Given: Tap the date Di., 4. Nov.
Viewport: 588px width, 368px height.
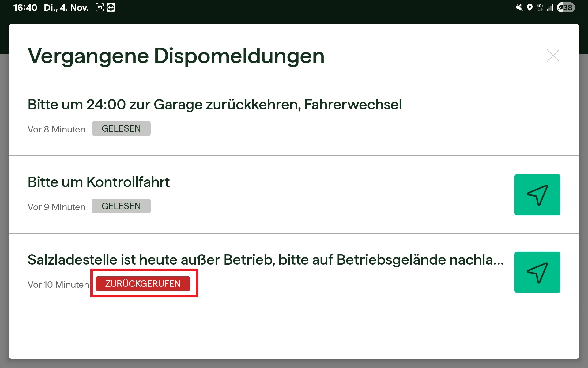Looking at the screenshot, I should pyautogui.click(x=66, y=7).
